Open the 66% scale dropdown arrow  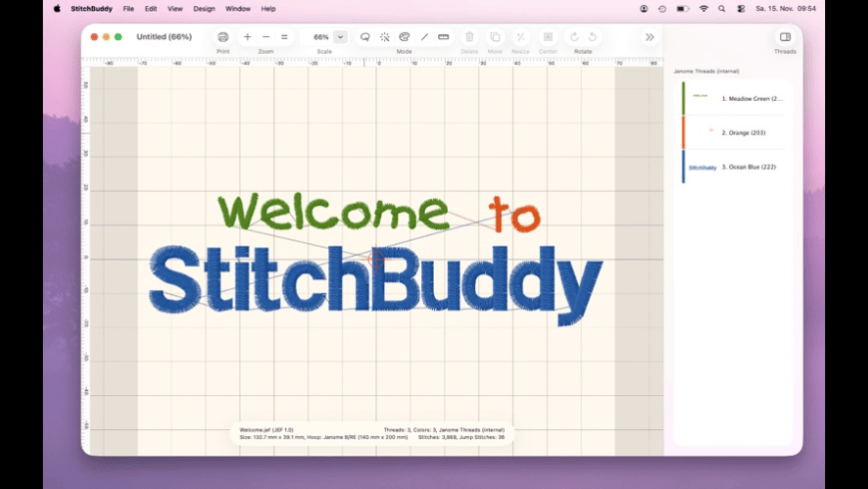point(340,37)
